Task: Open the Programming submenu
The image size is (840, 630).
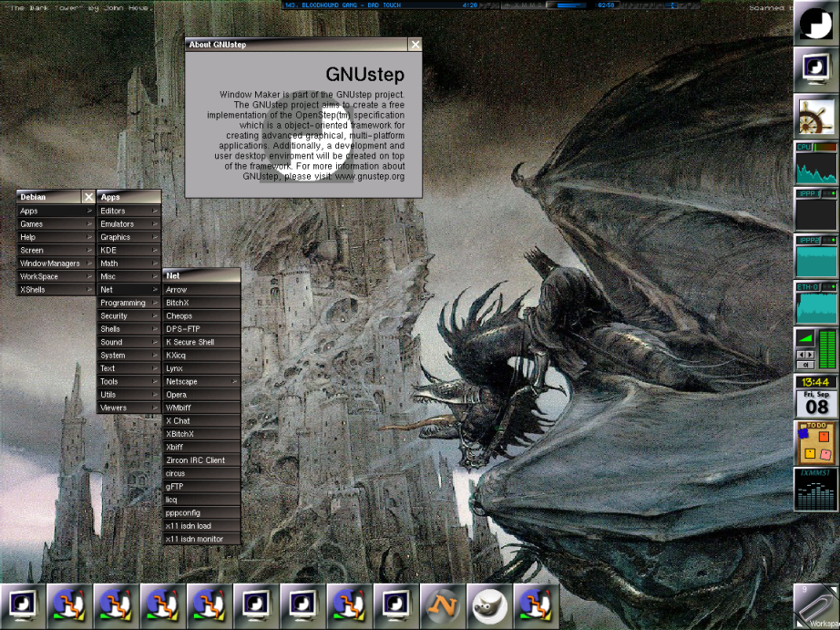Action: coord(129,303)
